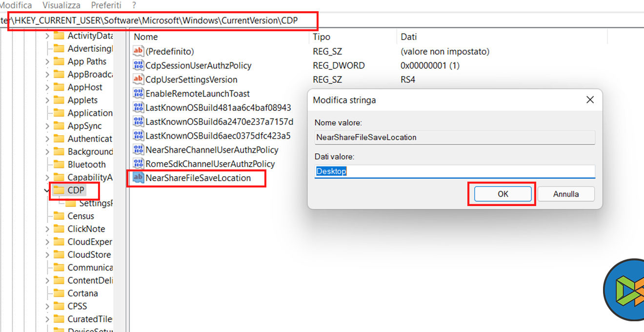Select the CapabilityA tree item
644x332 pixels.
(90, 177)
